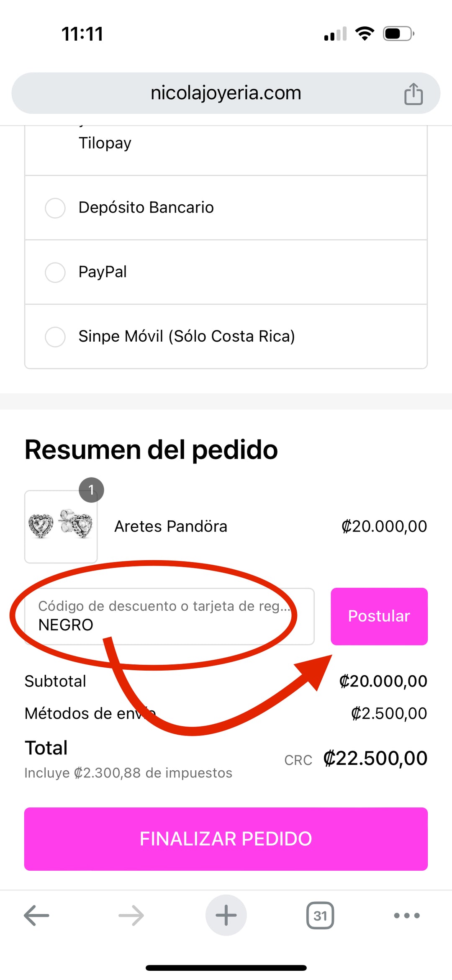Tap the battery status icon
452x980 pixels.
pyautogui.click(x=398, y=33)
